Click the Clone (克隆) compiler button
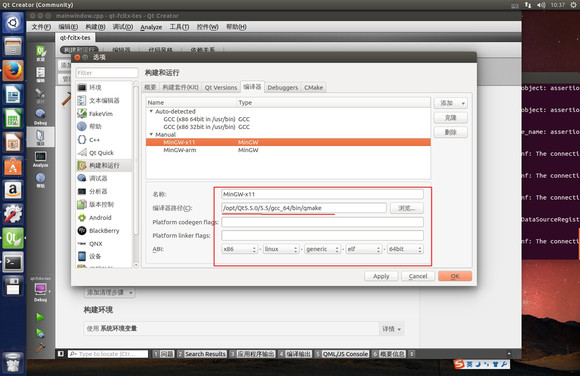The image size is (580, 376). [451, 118]
